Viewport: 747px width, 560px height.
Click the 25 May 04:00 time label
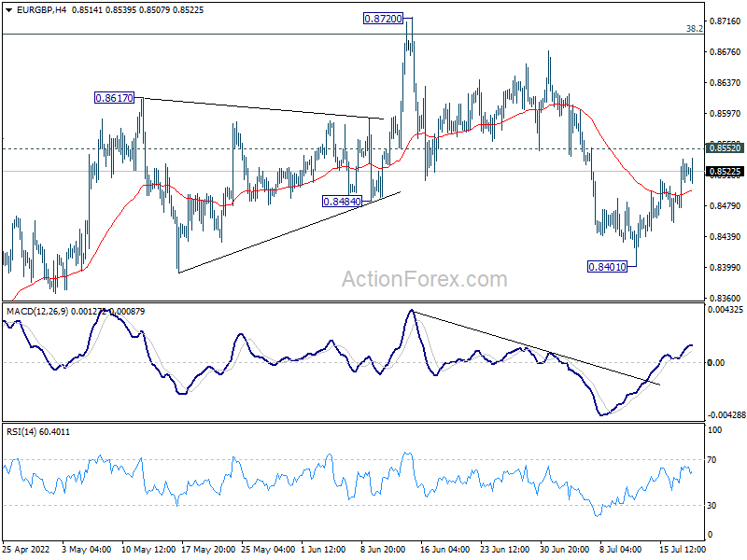coord(268,549)
